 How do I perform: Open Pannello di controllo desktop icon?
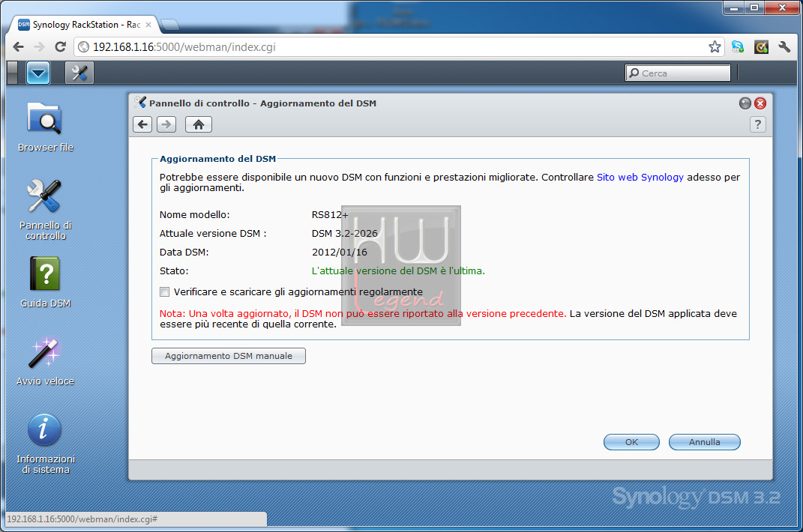pyautogui.click(x=45, y=209)
